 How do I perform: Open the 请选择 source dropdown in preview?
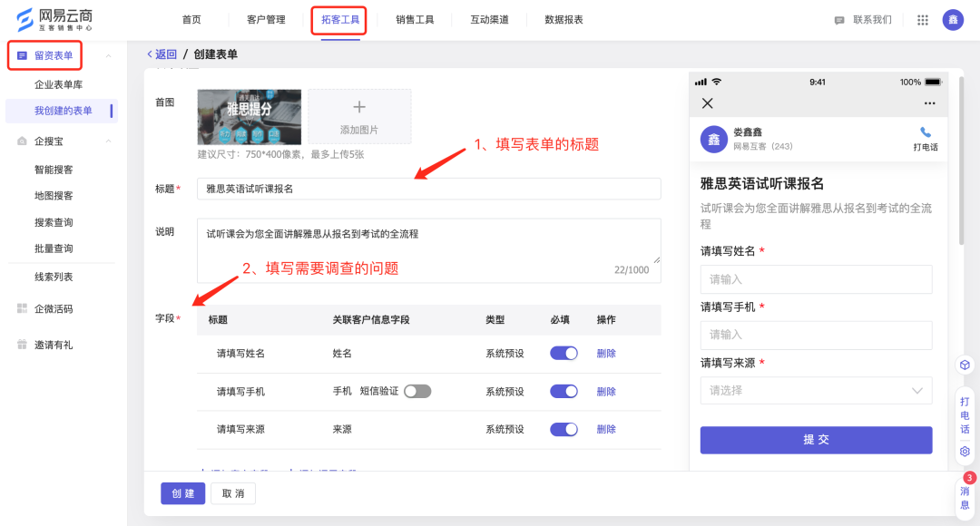pyautogui.click(x=815, y=390)
